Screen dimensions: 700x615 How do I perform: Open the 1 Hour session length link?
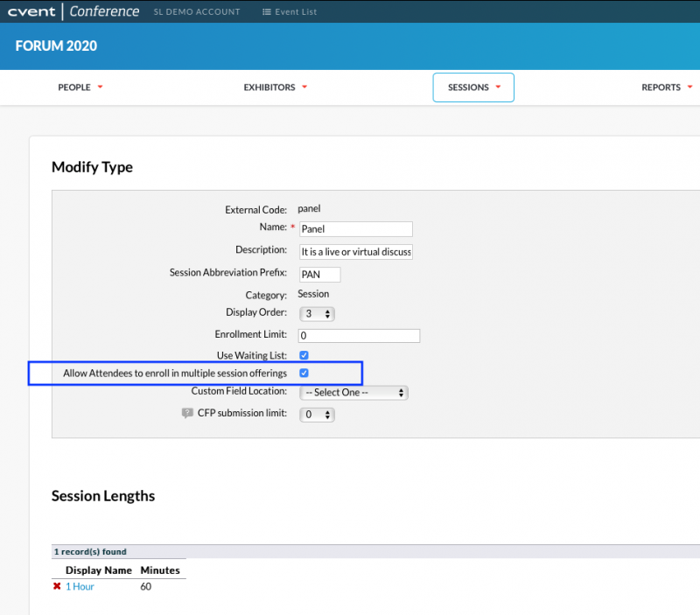pyautogui.click(x=80, y=586)
